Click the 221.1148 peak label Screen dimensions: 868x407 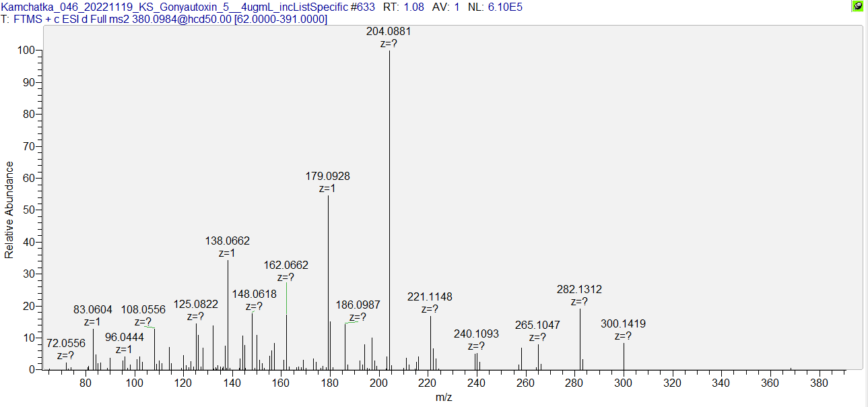(x=430, y=296)
